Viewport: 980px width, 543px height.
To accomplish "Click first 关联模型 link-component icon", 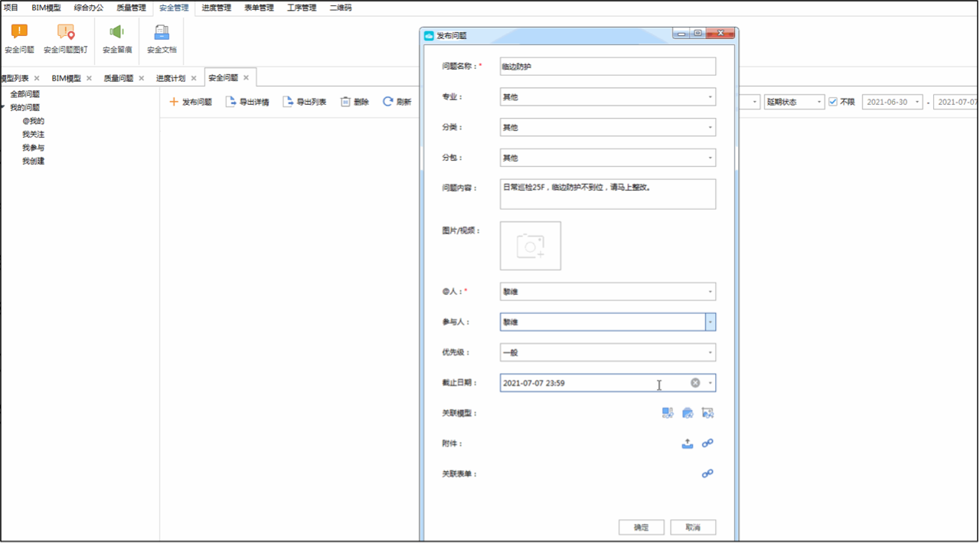I will click(x=668, y=413).
